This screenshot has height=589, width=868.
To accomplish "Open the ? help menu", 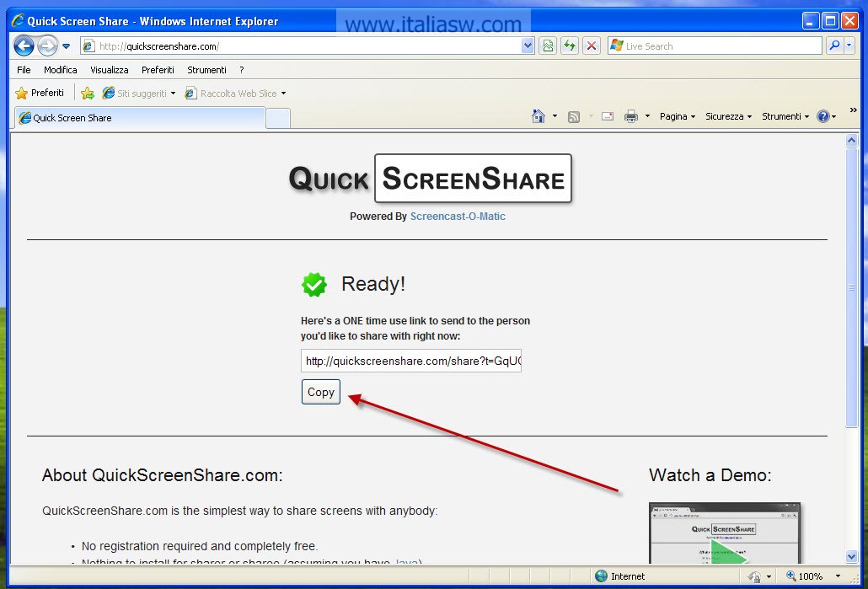I will click(242, 70).
